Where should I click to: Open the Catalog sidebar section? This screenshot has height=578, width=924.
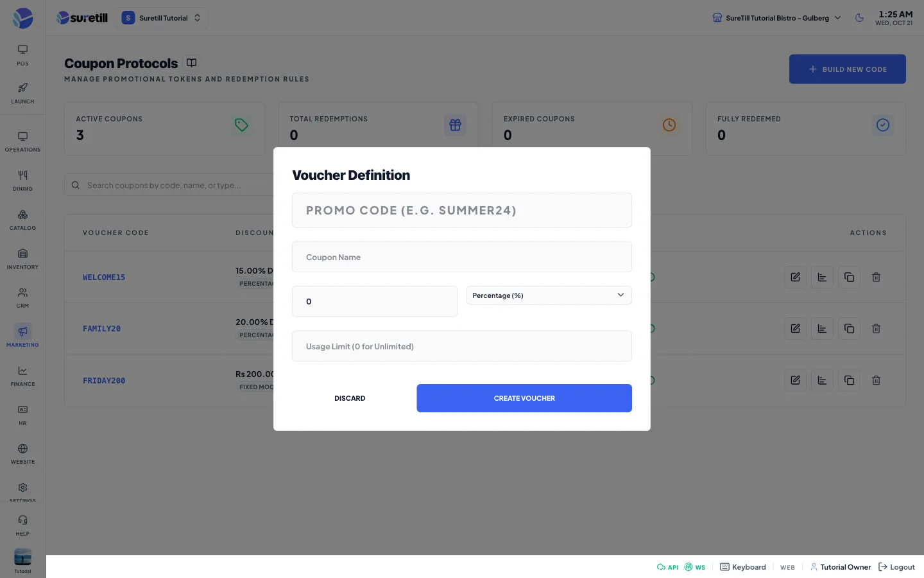tap(22, 220)
